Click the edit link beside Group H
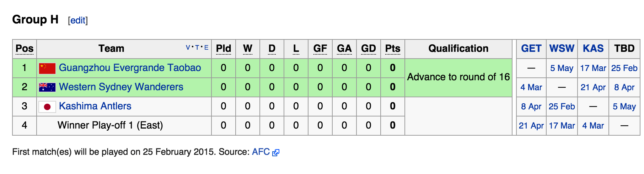Screen dimensions: 644x174 tap(78, 21)
